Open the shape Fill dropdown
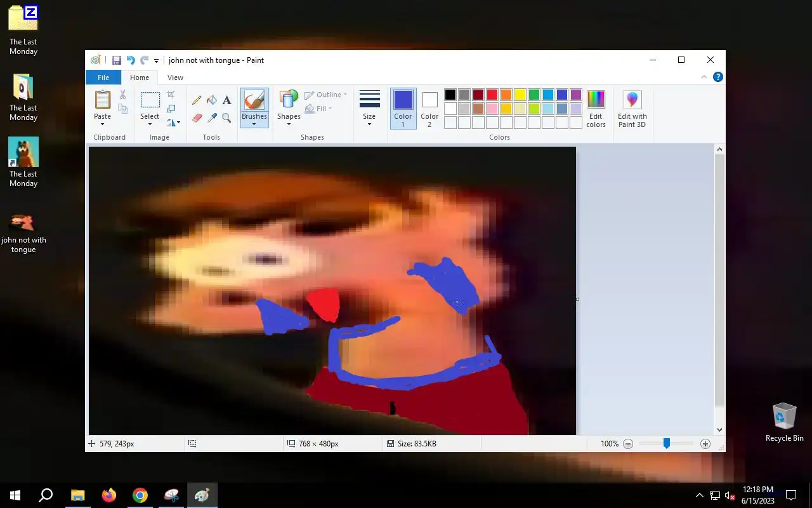The width and height of the screenshot is (812, 508). click(x=319, y=109)
